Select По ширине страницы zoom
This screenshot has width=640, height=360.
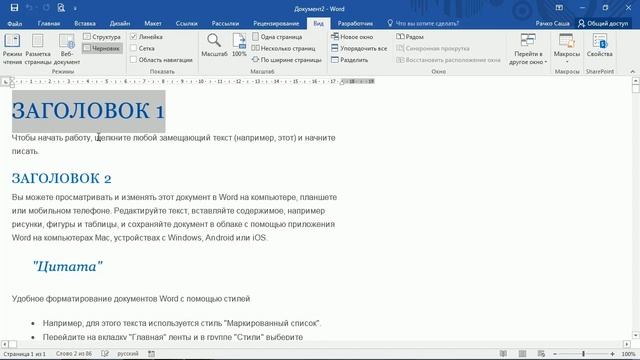click(x=287, y=60)
